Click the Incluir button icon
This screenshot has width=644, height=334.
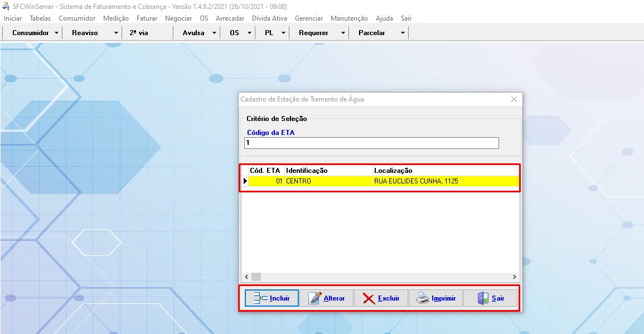(x=260, y=298)
